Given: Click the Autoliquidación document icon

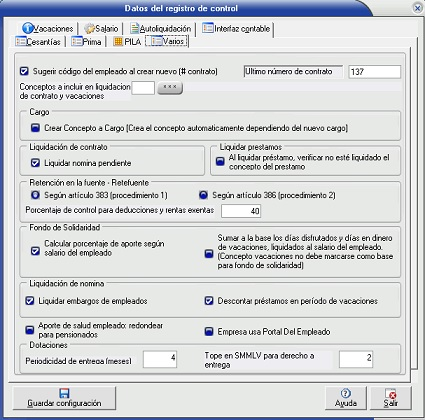Looking at the screenshot, I should [x=134, y=28].
